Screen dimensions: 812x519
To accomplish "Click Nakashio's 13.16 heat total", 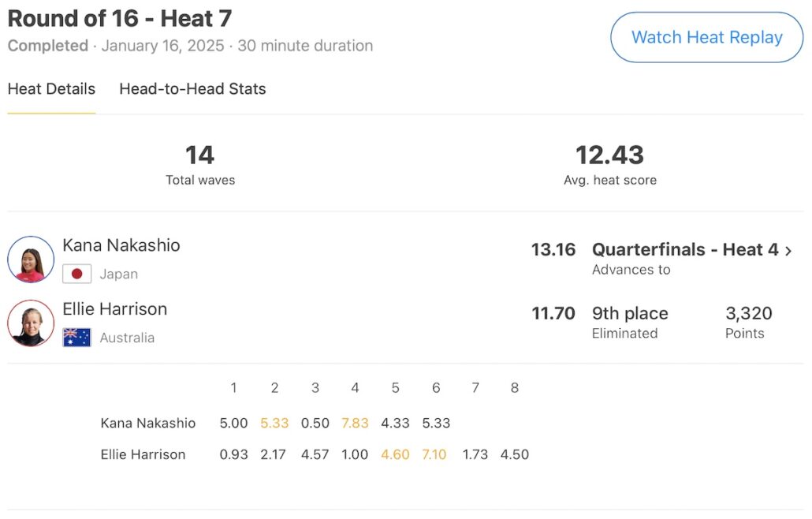I will pyautogui.click(x=553, y=250).
